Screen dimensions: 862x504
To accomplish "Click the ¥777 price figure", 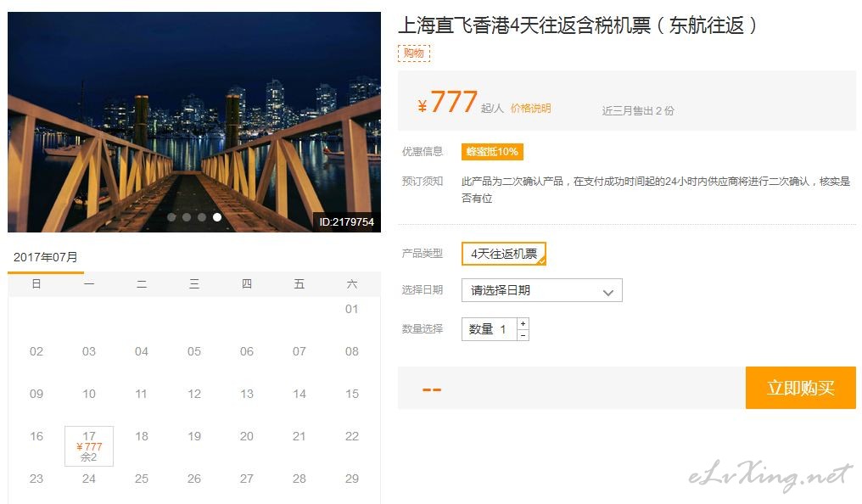I will pos(447,102).
